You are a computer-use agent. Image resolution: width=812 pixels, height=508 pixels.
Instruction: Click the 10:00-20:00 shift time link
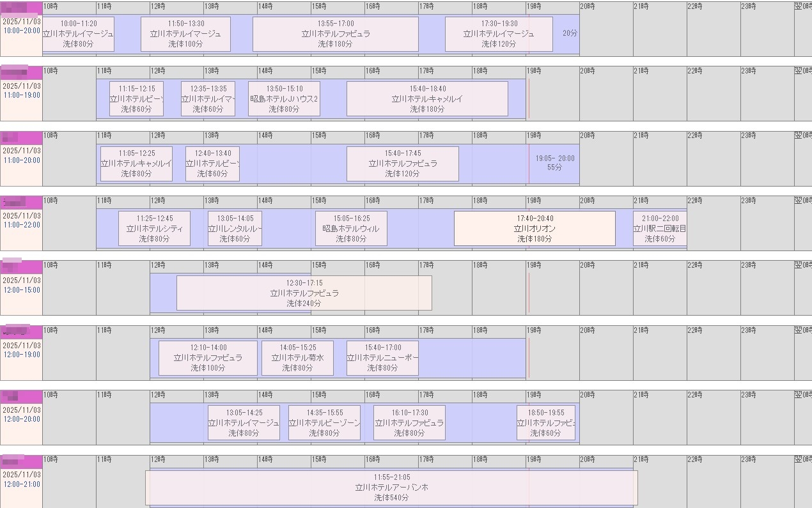pyautogui.click(x=21, y=31)
